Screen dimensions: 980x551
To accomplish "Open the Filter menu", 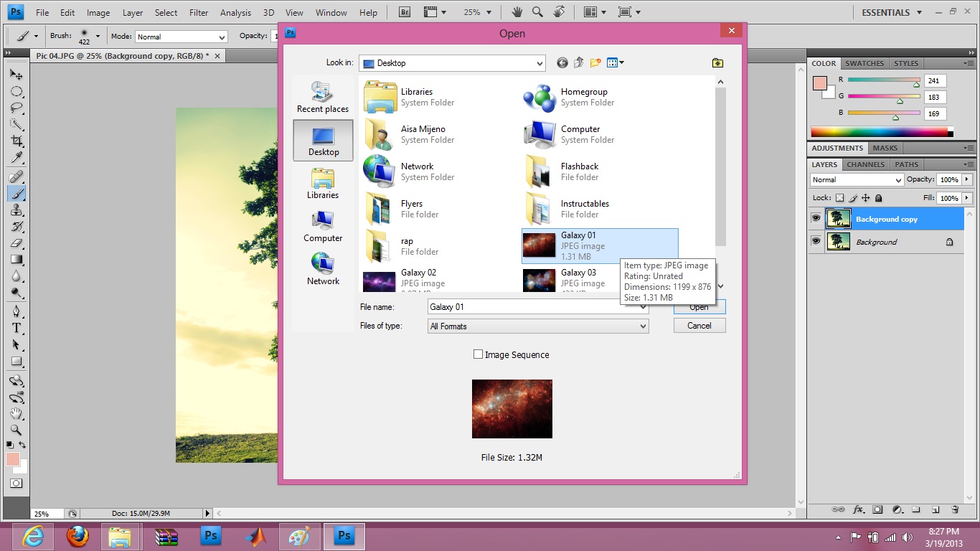I will coord(199,13).
